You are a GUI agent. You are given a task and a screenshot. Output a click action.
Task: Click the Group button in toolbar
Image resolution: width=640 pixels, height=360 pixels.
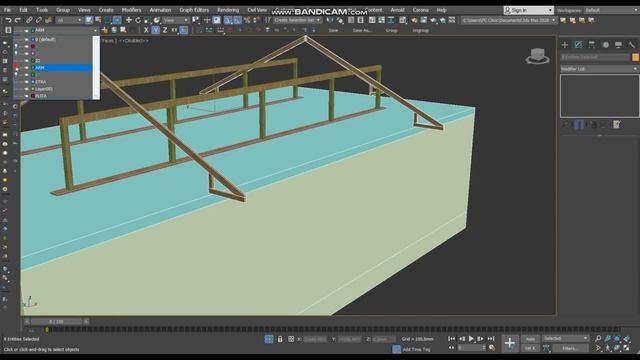391,30
